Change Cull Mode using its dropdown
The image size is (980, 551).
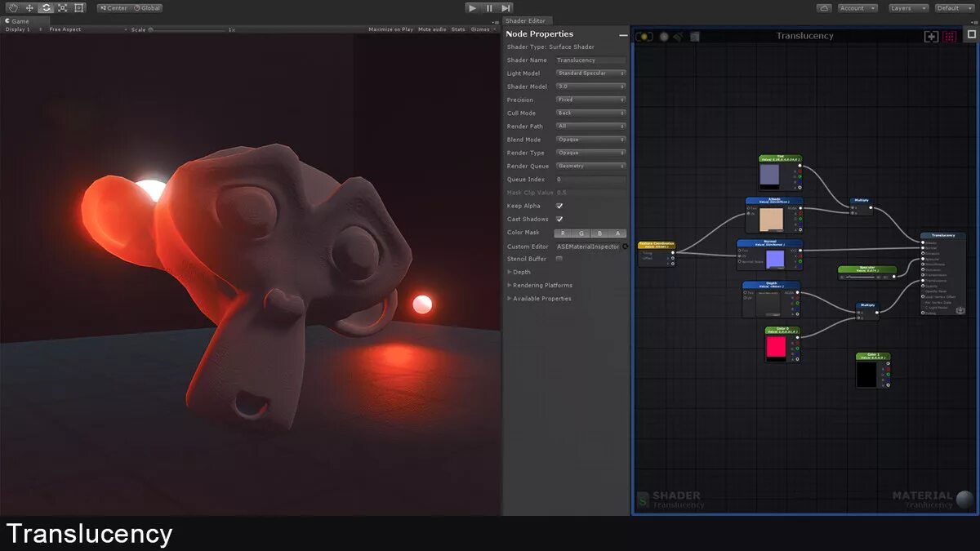coord(590,113)
